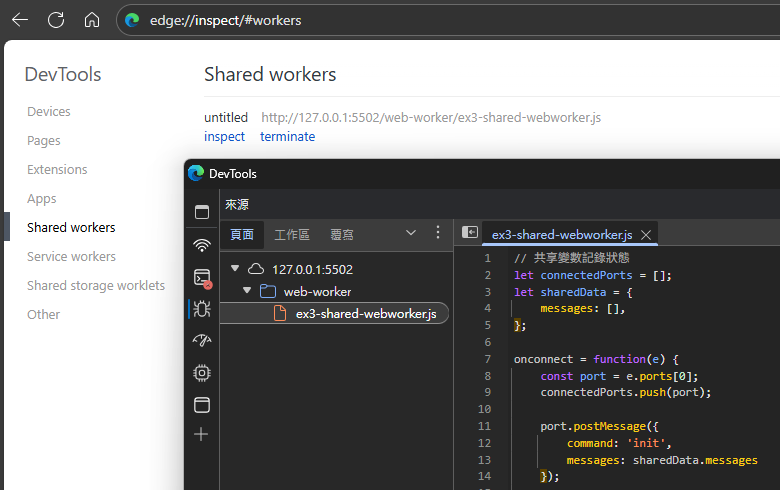Open the Performance gauge tool
Image resolution: width=780 pixels, height=490 pixels.
click(x=202, y=341)
